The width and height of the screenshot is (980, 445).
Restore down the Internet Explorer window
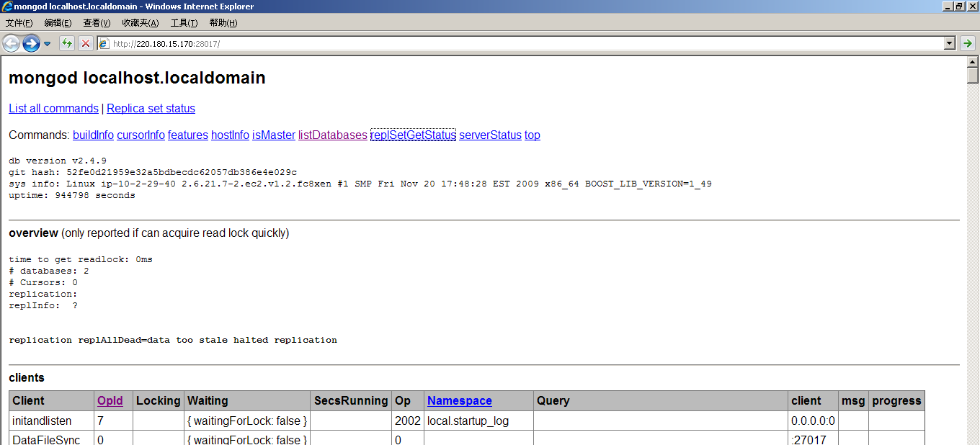point(958,6)
